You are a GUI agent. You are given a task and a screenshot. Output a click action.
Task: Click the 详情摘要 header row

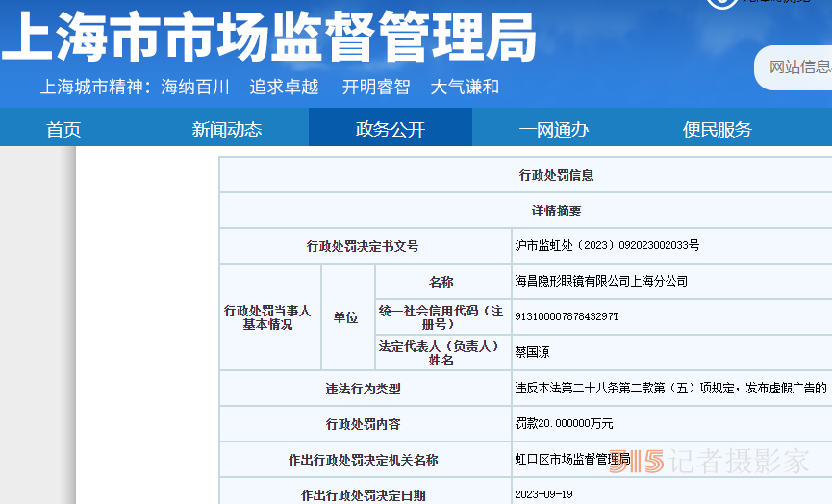pos(526,211)
